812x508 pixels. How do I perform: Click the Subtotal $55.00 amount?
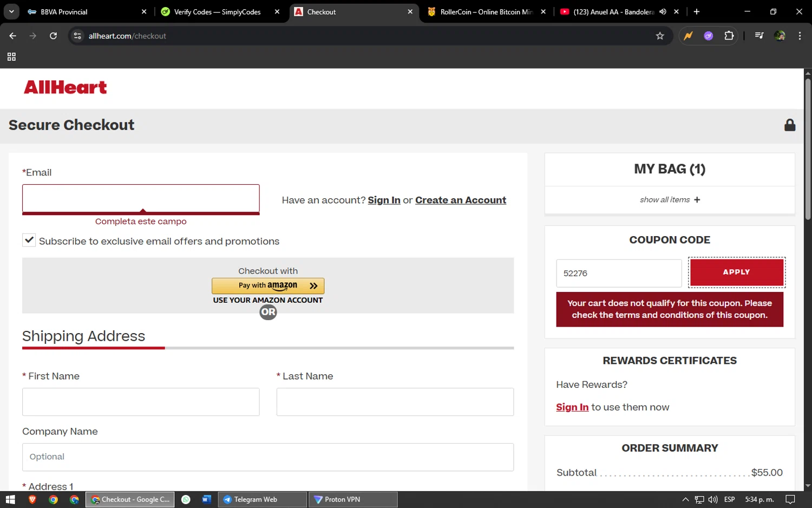coord(767,473)
